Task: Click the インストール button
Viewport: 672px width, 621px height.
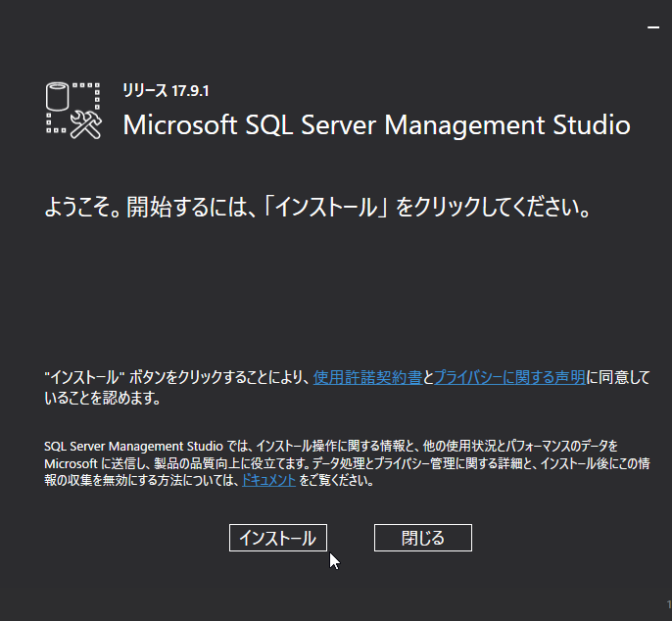Action: click(277, 538)
